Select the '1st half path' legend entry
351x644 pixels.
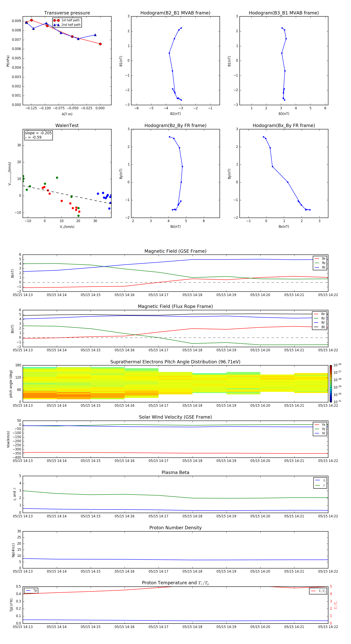(x=67, y=20)
